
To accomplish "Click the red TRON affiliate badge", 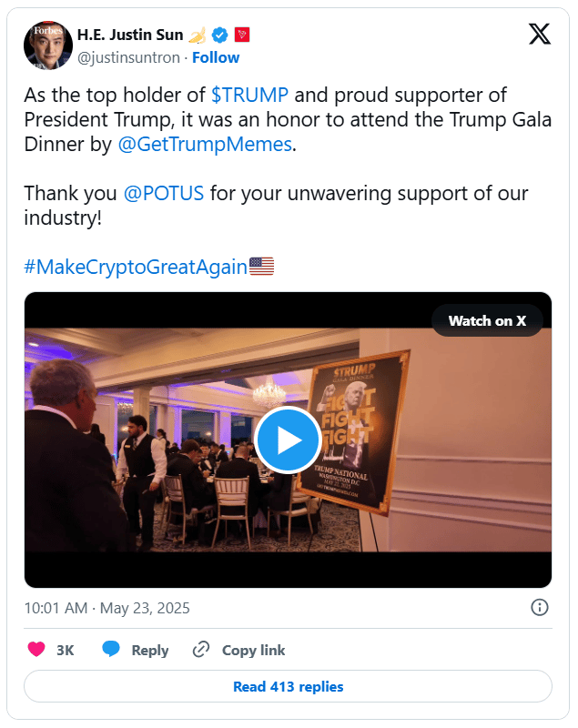I will pyautogui.click(x=242, y=35).
